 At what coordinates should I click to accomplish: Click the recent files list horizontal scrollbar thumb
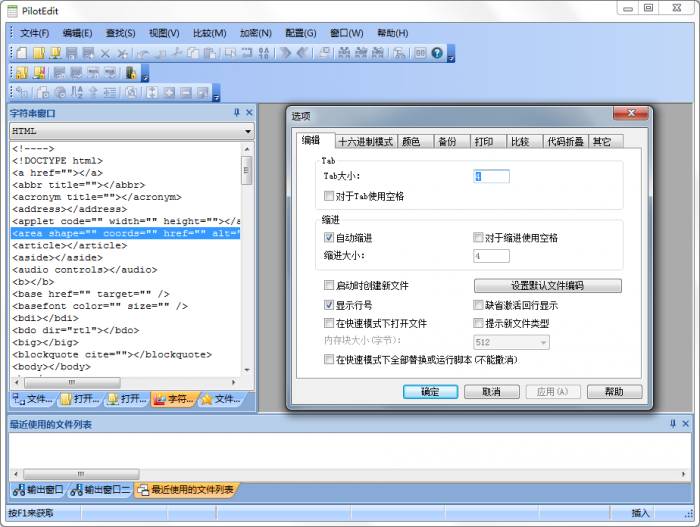pos(81,474)
